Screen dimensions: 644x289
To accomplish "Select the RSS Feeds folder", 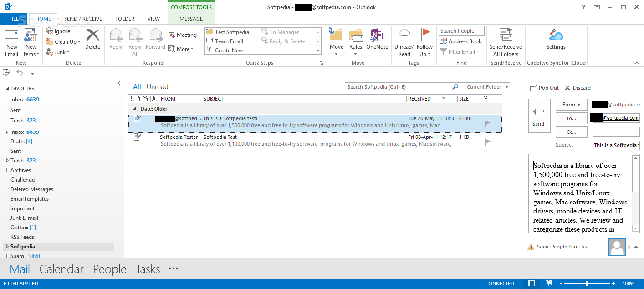I will [x=22, y=237].
